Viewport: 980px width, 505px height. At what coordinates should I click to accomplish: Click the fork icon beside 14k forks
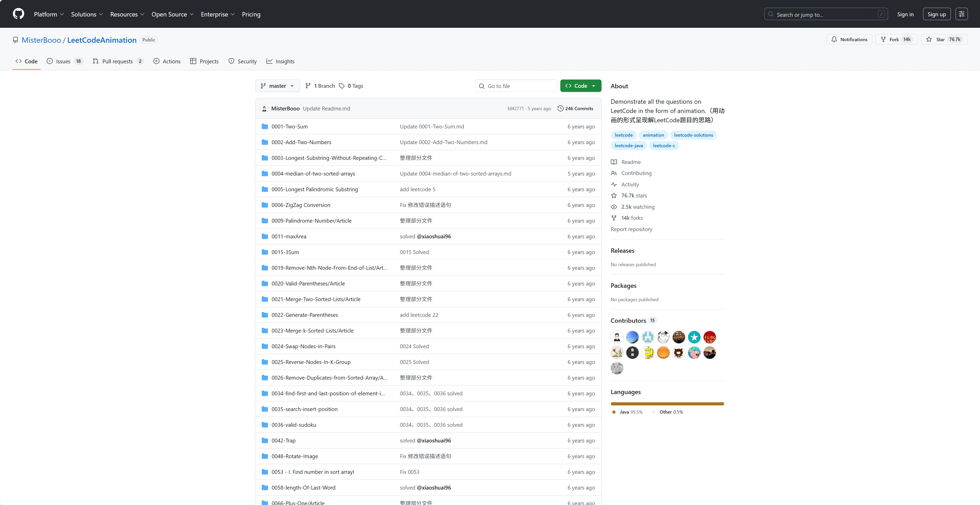click(614, 218)
